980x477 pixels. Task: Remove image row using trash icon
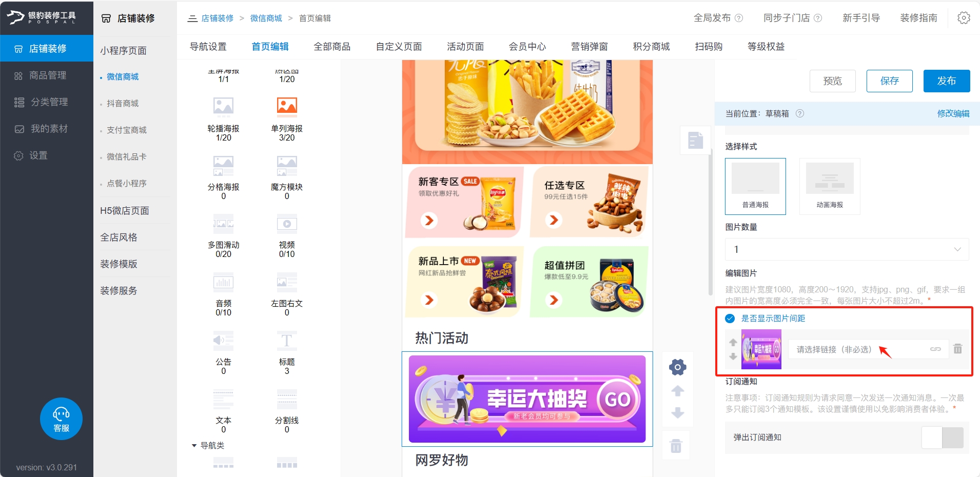coord(957,349)
